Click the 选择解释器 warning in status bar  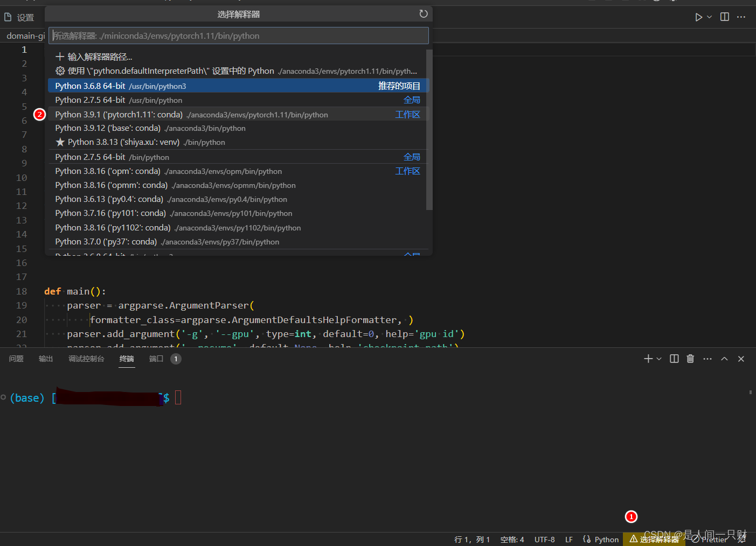[654, 540]
